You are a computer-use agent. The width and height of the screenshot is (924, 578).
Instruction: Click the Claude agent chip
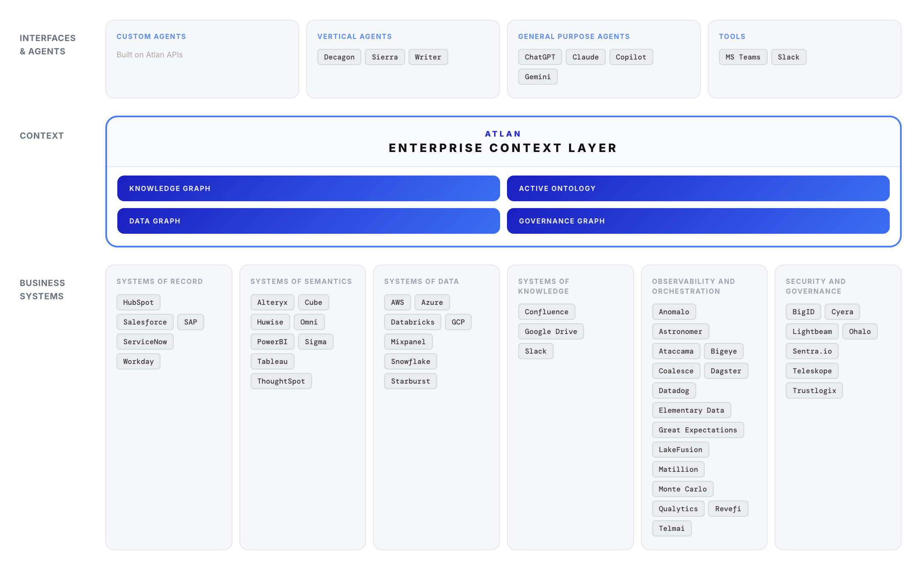click(585, 57)
